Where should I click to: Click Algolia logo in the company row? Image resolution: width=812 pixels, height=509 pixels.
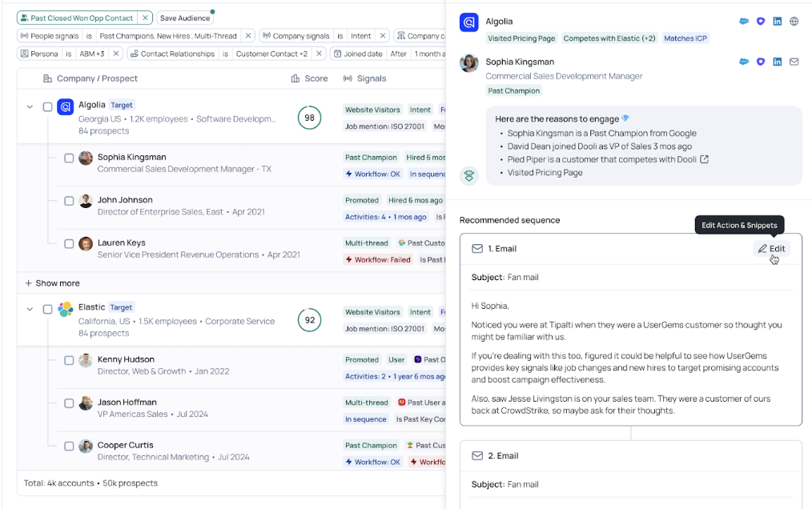coord(65,106)
